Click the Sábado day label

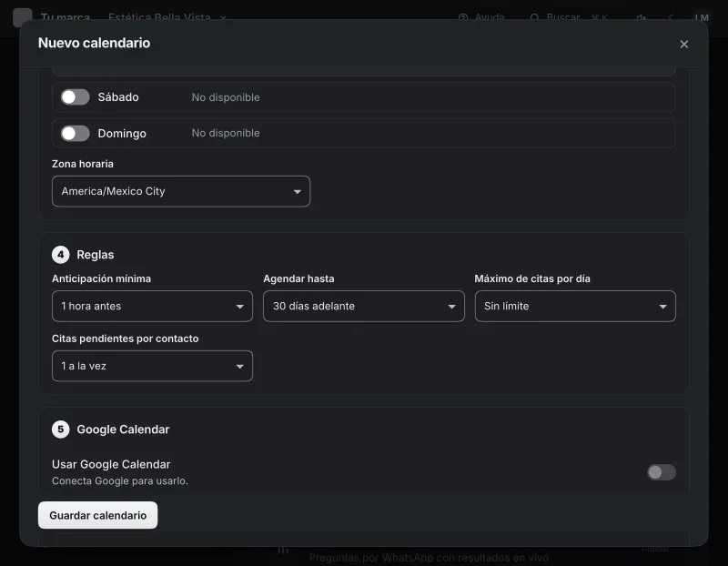[118, 97]
